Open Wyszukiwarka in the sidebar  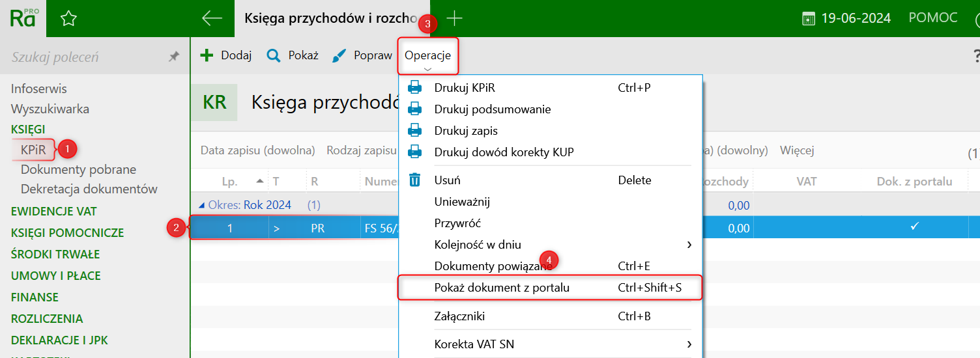pyautogui.click(x=50, y=109)
